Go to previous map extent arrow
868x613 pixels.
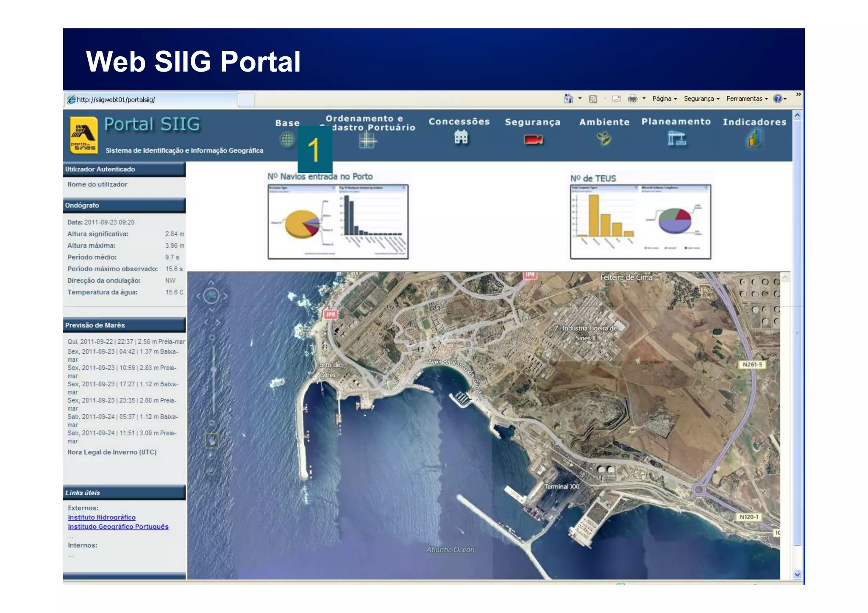[x=206, y=323]
